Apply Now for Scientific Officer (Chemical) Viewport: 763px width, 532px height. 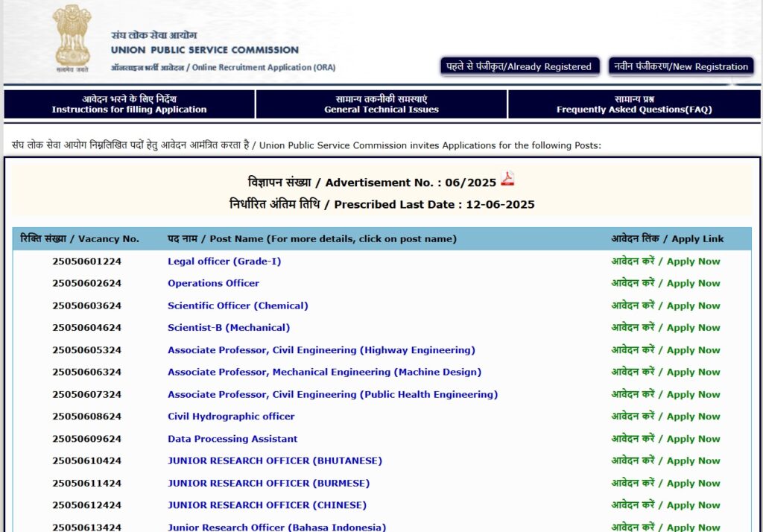coord(665,305)
